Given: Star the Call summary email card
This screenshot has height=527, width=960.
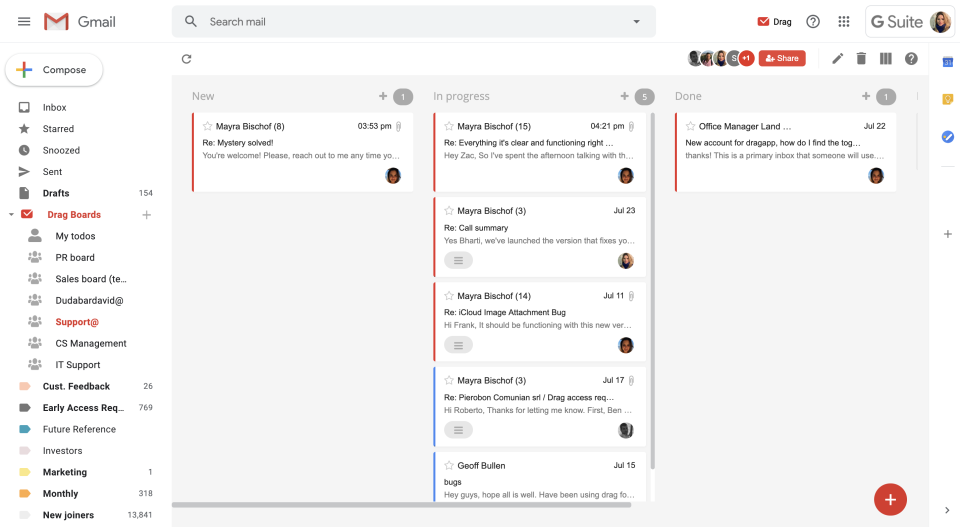Looking at the screenshot, I should (x=449, y=211).
